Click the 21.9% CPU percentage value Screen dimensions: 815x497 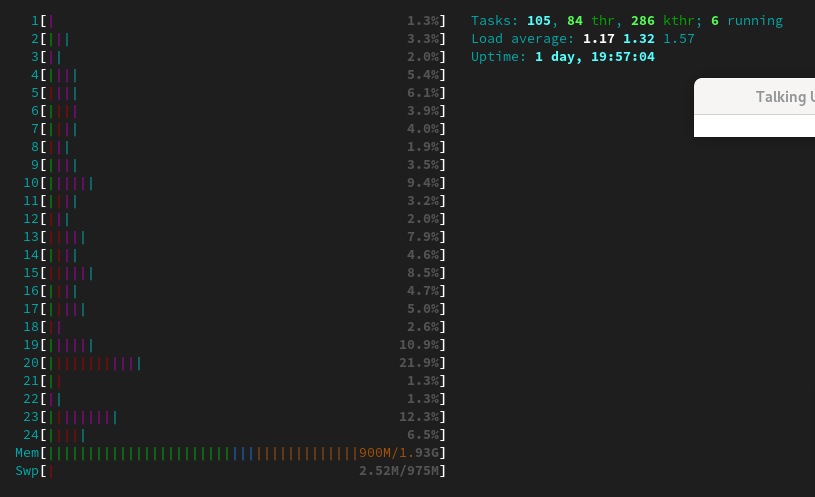419,363
